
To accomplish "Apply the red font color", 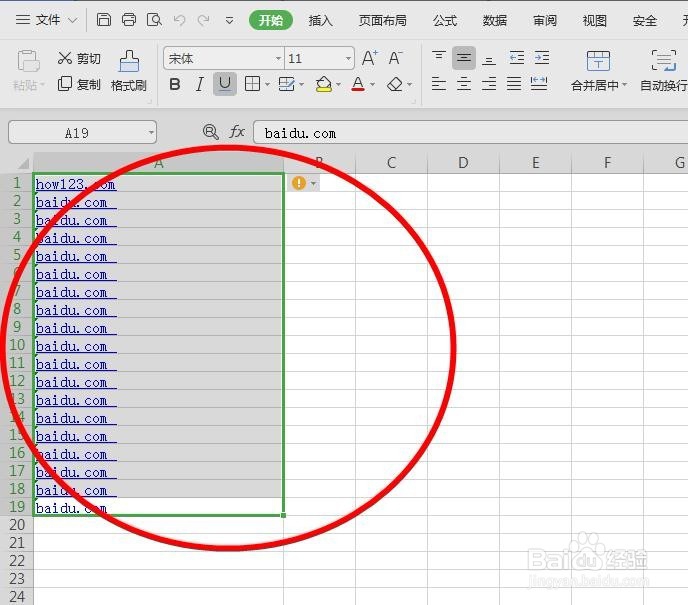I will point(358,84).
